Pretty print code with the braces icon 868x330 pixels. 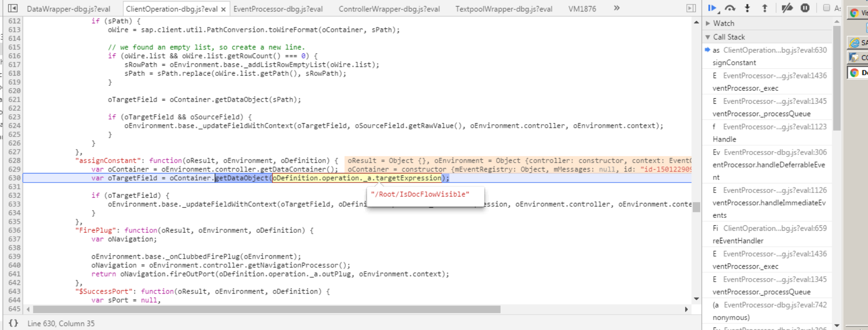(x=13, y=323)
